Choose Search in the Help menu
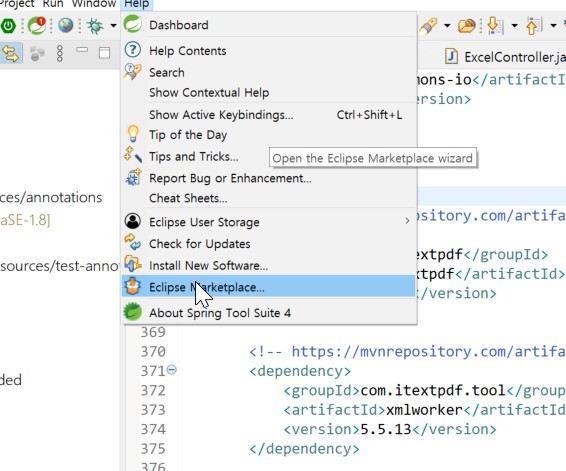This screenshot has width=566, height=471. coord(269,73)
